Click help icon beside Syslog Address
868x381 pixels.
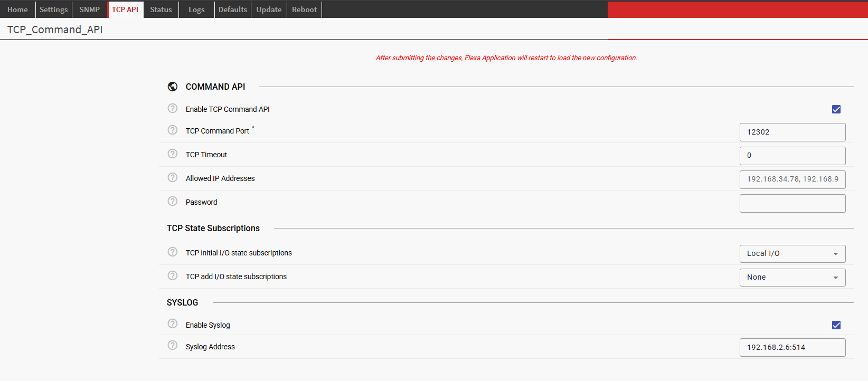[x=173, y=346]
